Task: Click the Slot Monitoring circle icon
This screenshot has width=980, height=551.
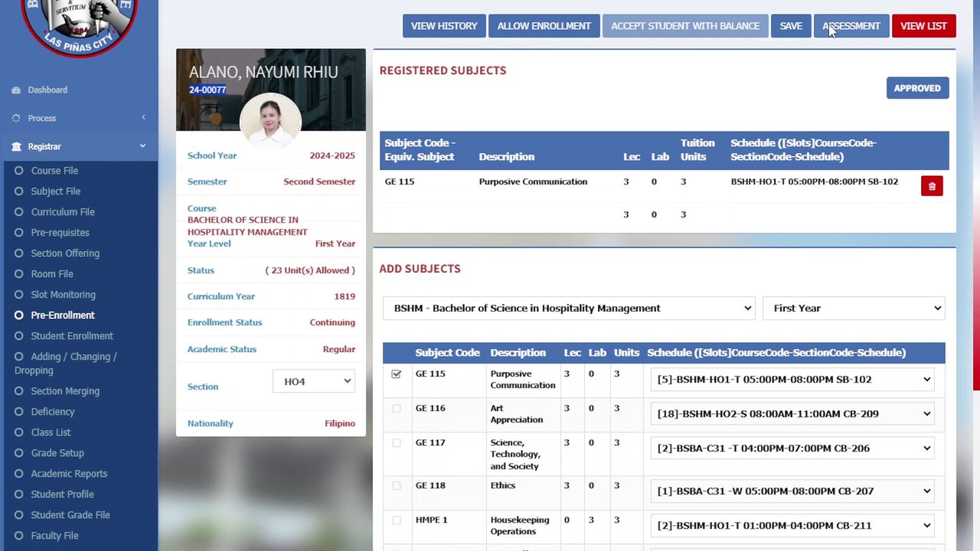Action: [19, 295]
